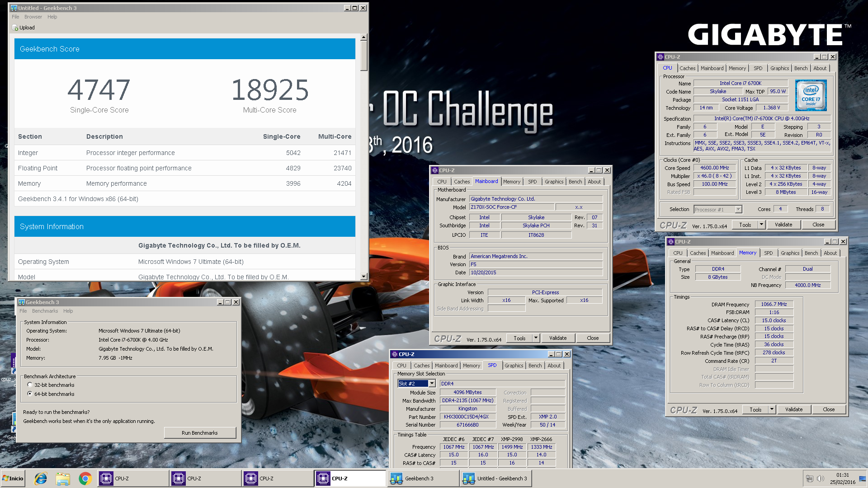Launch Google Chrome from the taskbar
Image resolution: width=868 pixels, height=488 pixels.
click(x=85, y=479)
